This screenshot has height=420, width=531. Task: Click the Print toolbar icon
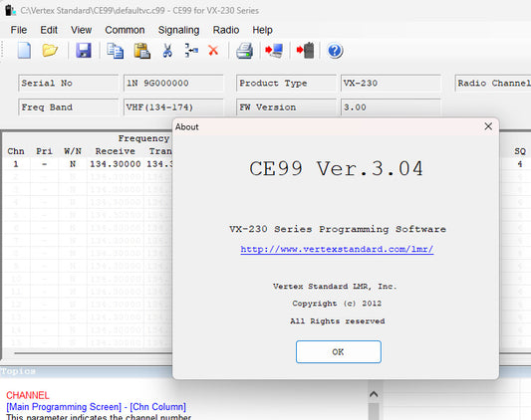[244, 51]
